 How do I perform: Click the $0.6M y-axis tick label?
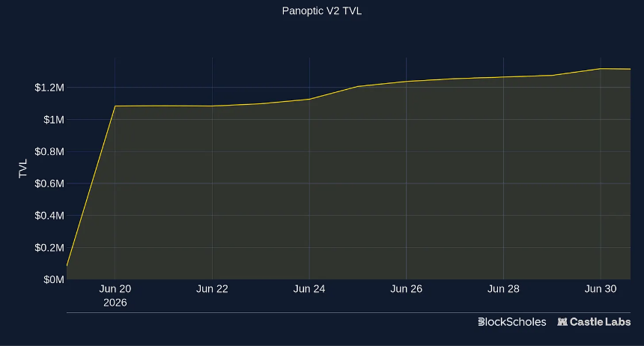click(49, 183)
